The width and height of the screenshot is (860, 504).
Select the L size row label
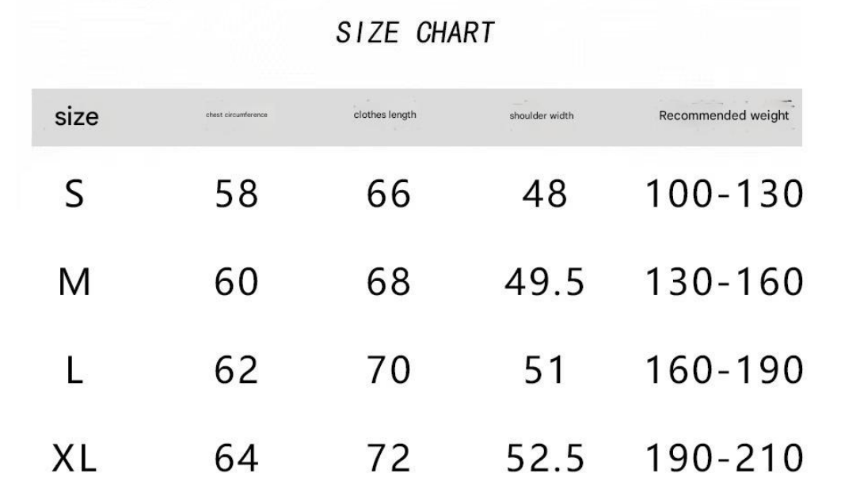coord(74,371)
